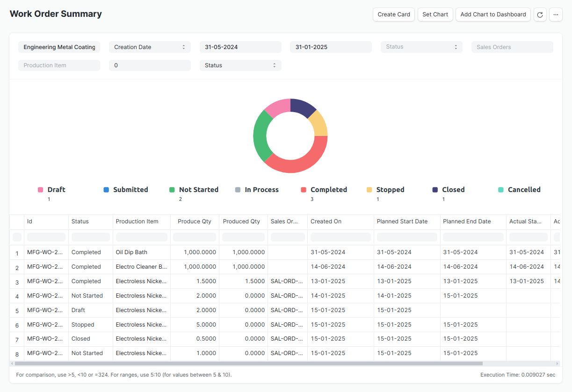Click the Engineering Metal Coating company field
Viewport: 572px width, 392px height.
pos(59,47)
